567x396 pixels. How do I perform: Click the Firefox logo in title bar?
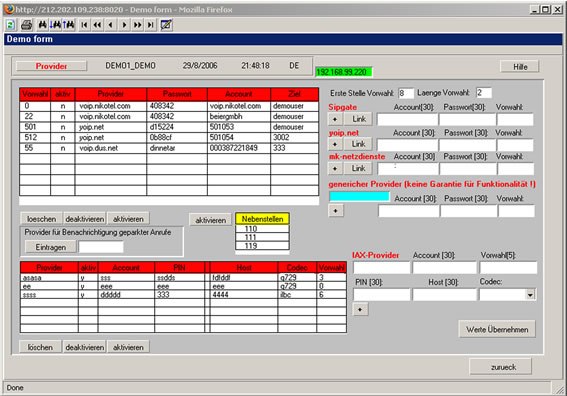pos(9,9)
